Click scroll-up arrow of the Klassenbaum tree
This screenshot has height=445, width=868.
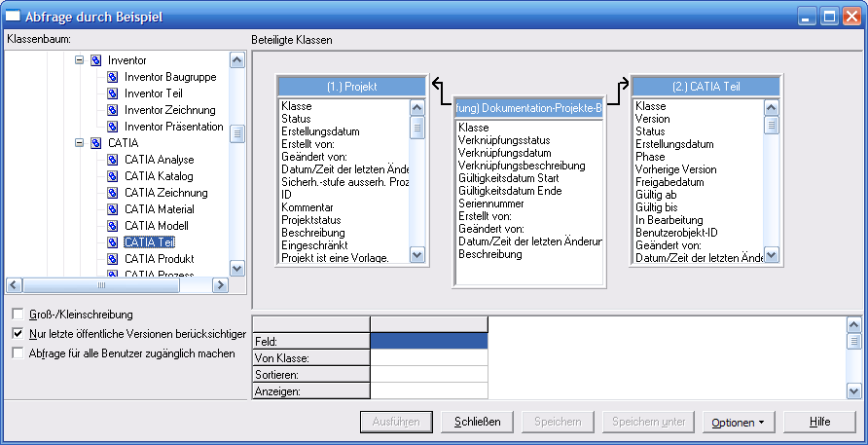coord(236,59)
